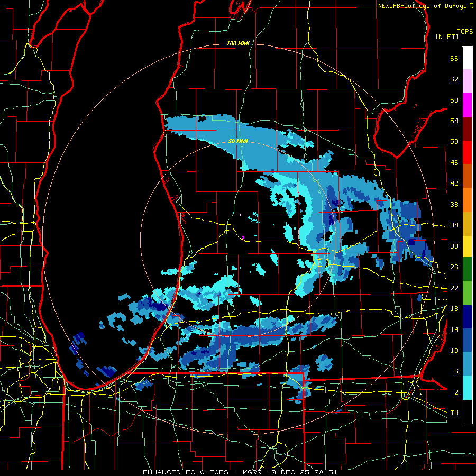This screenshot has width=476, height=476.
Task: Select the dark green legend swatch
Action: click(467, 269)
